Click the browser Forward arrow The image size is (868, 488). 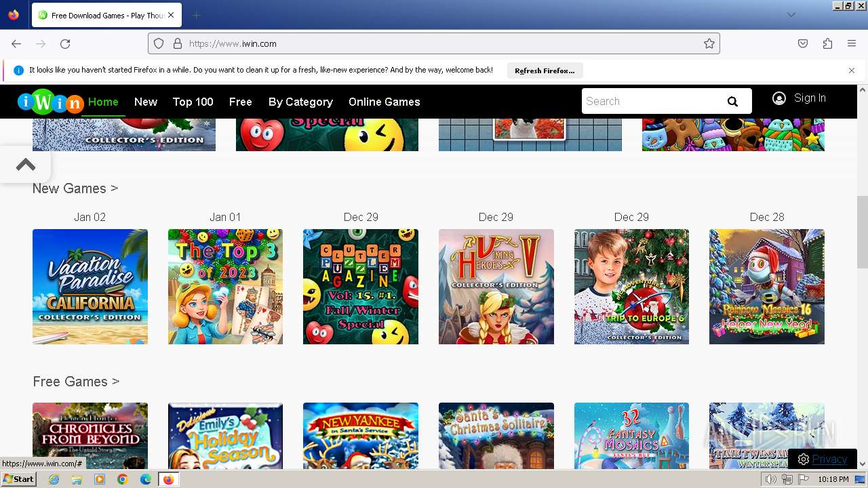[41, 43]
